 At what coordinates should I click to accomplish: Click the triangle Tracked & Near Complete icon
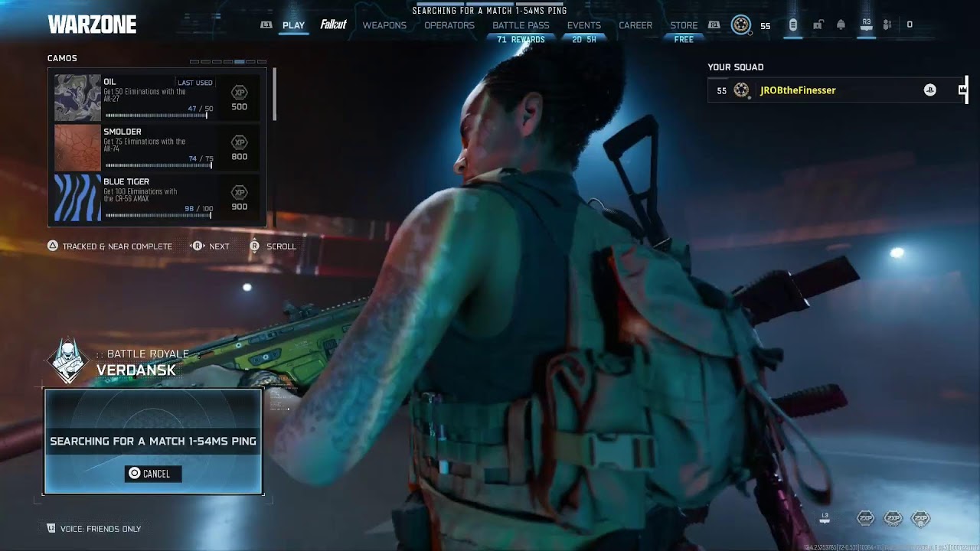point(53,246)
